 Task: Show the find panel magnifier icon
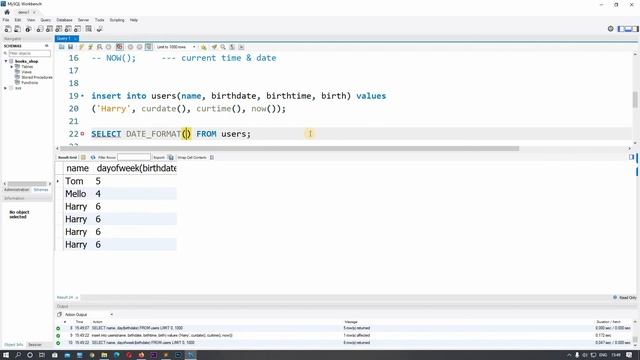coord(223,47)
